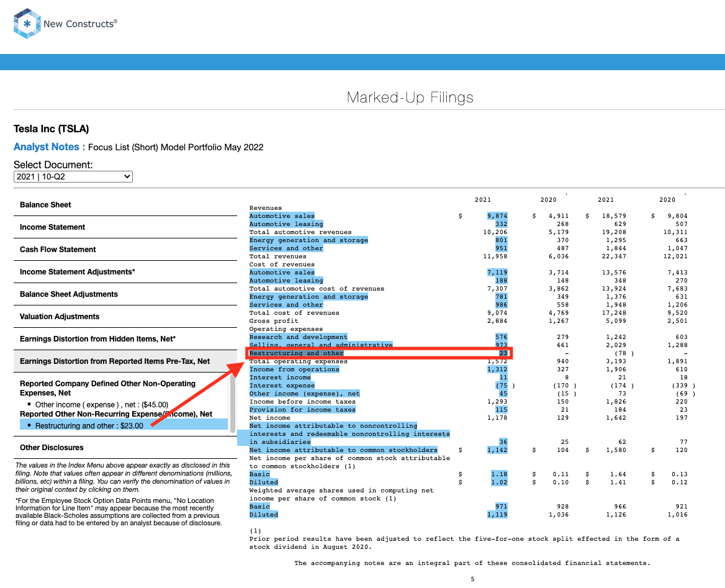Click the highlighted value 1.02 for Diluted EPS

[x=499, y=482]
